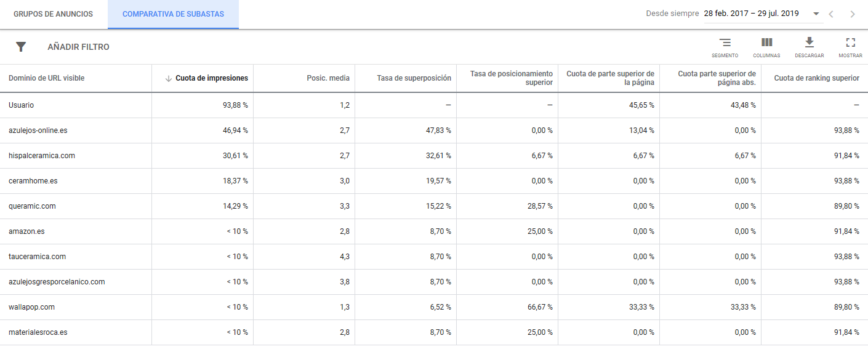Viewport: 868px width, 349px height.
Task: Click Añadir filtro button
Action: [78, 47]
